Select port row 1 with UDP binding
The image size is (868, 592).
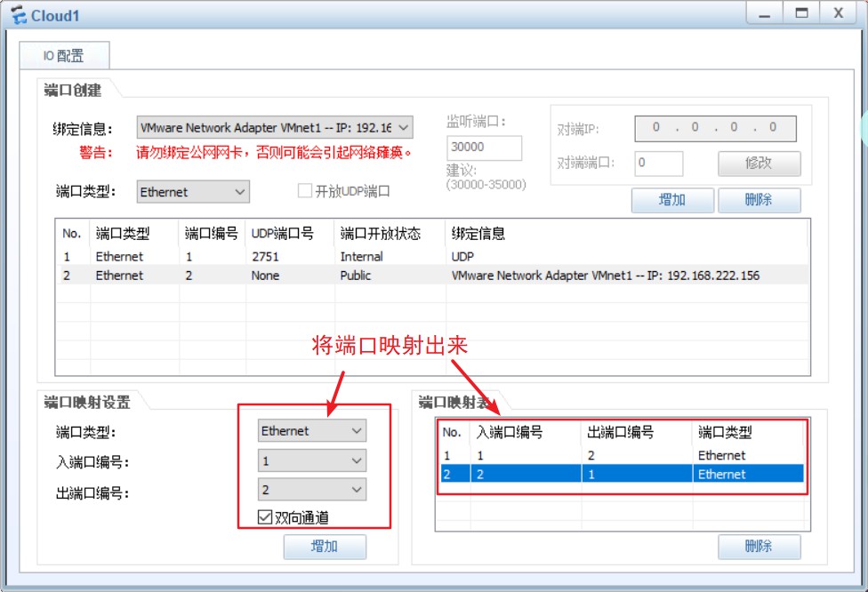432,257
